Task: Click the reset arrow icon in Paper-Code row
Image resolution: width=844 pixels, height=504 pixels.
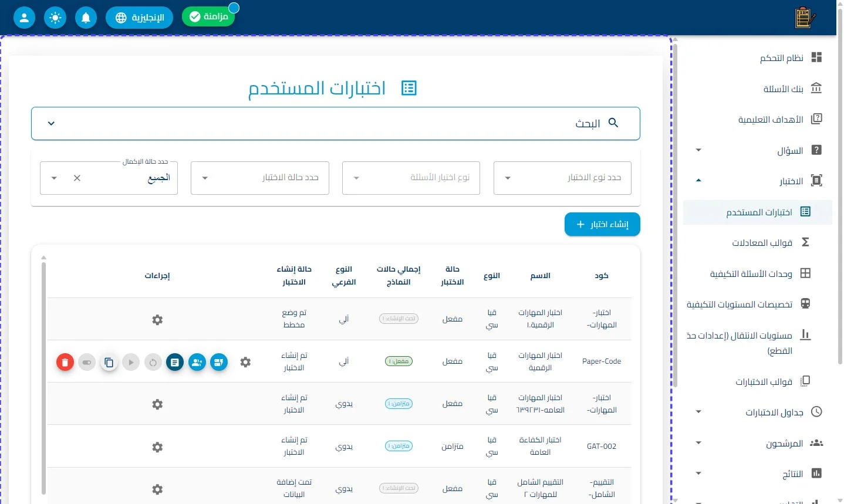Action: tap(153, 362)
